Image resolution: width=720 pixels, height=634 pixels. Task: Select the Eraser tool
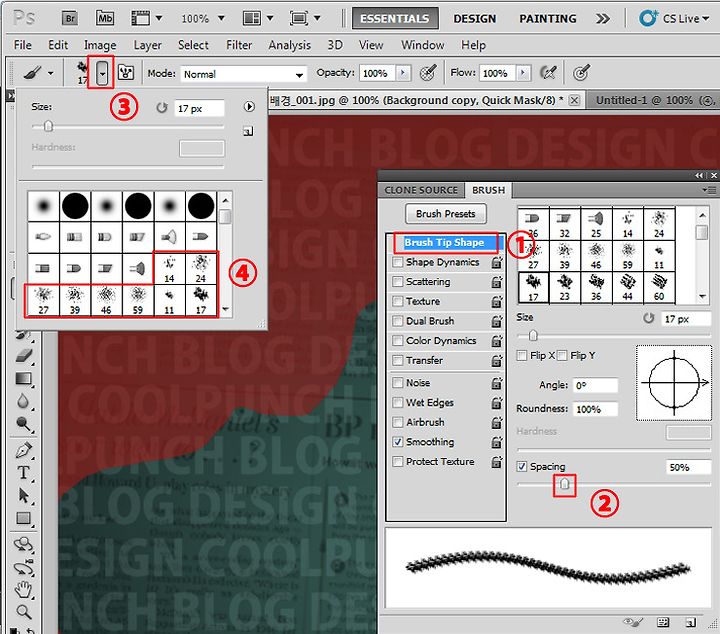pos(23,355)
